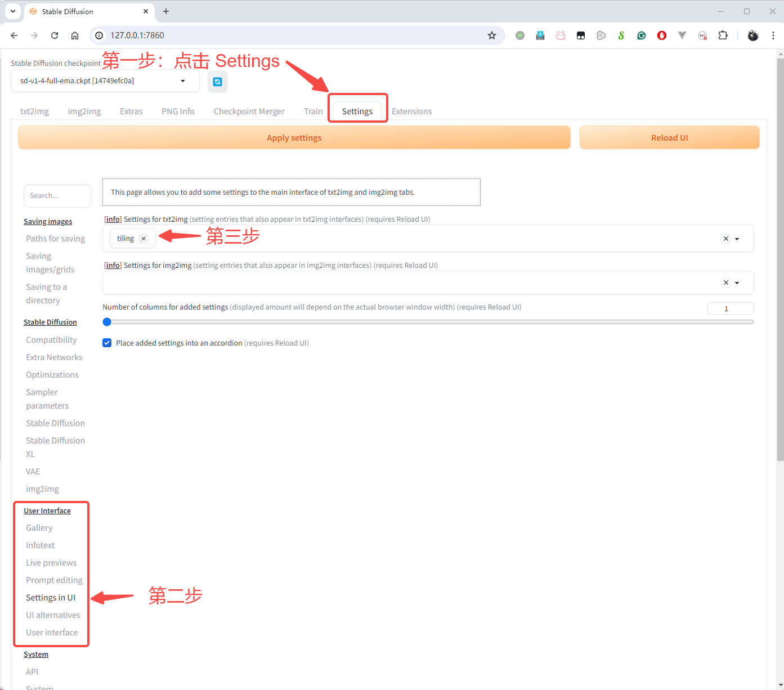The height and width of the screenshot is (690, 784).
Task: Clear all img2img settings entries
Action: (x=726, y=283)
